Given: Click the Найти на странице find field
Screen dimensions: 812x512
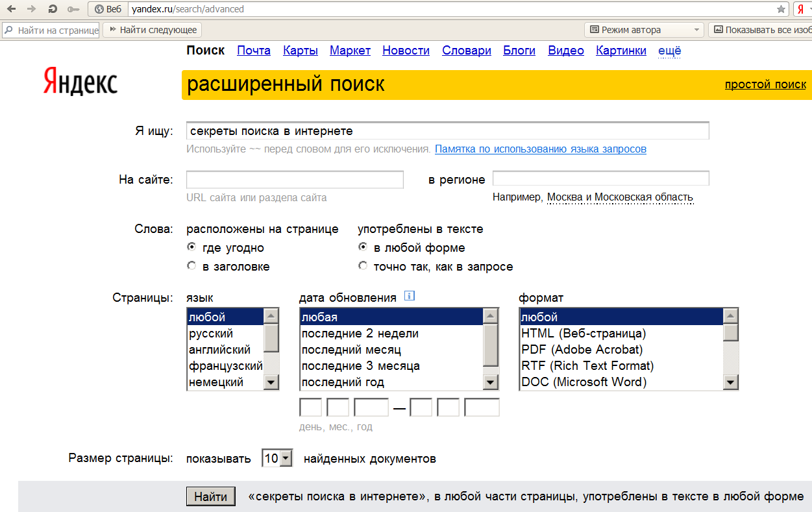Looking at the screenshot, I should 51,30.
